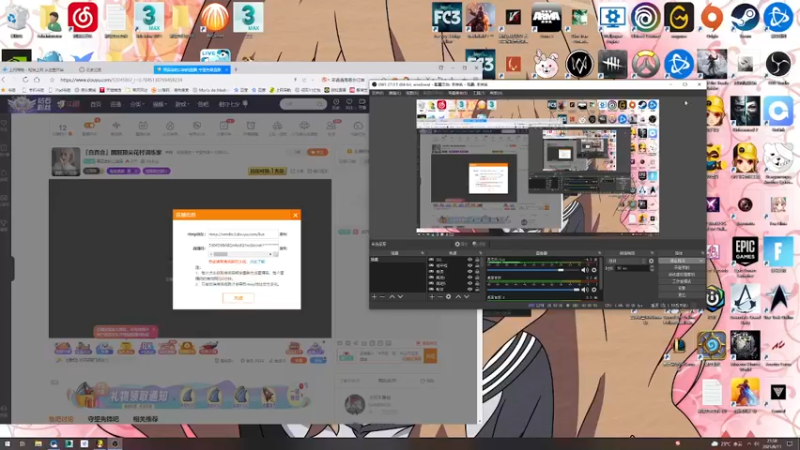Open Mic/Aux audio settings gear
800x450 pixels.
tap(594, 270)
